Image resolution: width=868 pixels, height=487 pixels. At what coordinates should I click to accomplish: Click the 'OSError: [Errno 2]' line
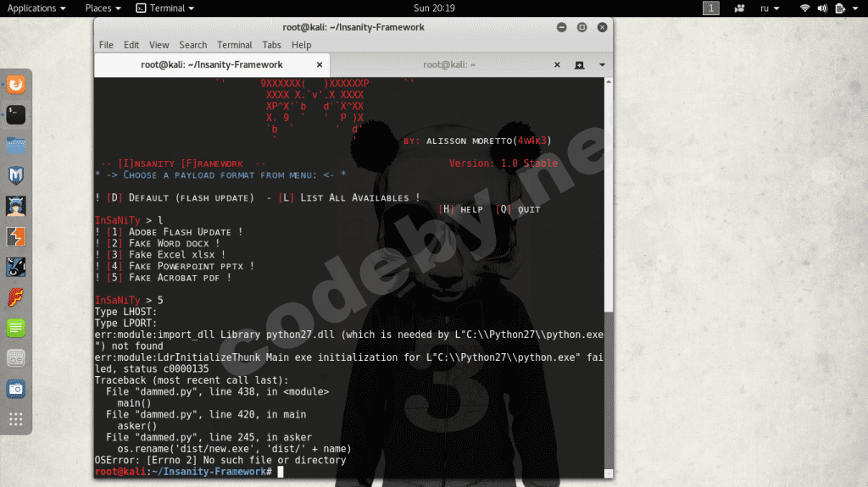point(220,461)
